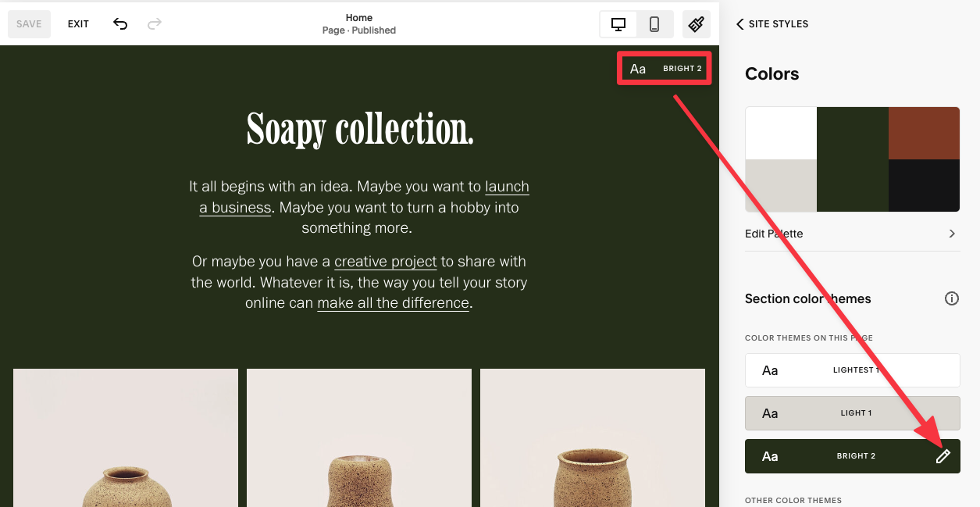Select the Lightest 1 color theme
The height and width of the screenshot is (507, 980).
click(852, 370)
